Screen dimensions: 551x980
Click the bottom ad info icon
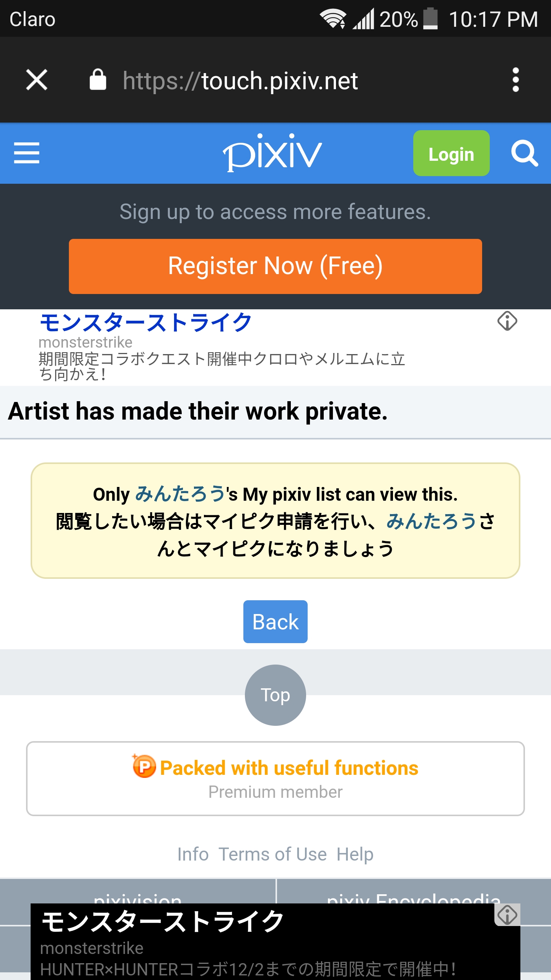[507, 915]
